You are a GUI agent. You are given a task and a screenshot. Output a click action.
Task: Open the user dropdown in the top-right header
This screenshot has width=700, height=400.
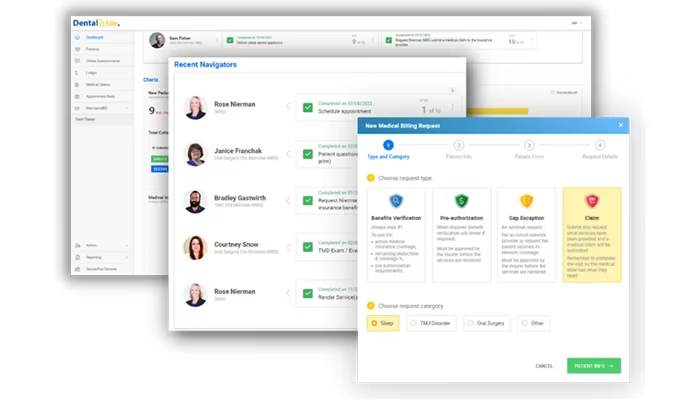click(576, 23)
